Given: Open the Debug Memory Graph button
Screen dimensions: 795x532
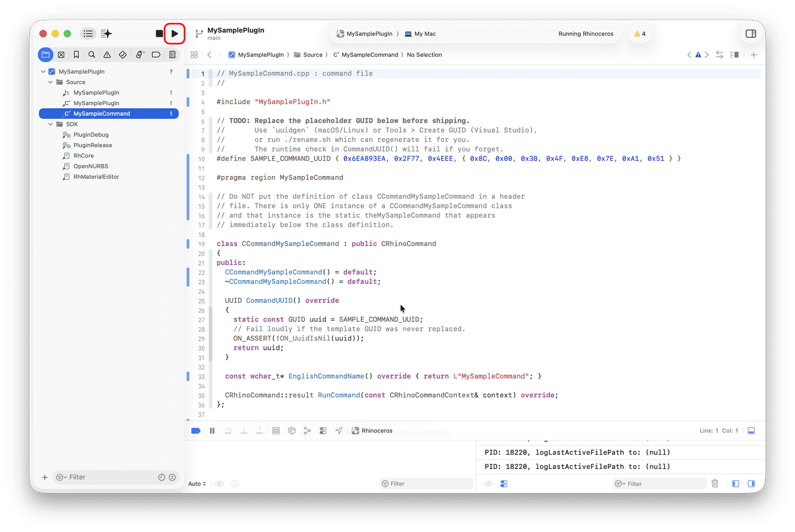Looking at the screenshot, I should tap(307, 431).
